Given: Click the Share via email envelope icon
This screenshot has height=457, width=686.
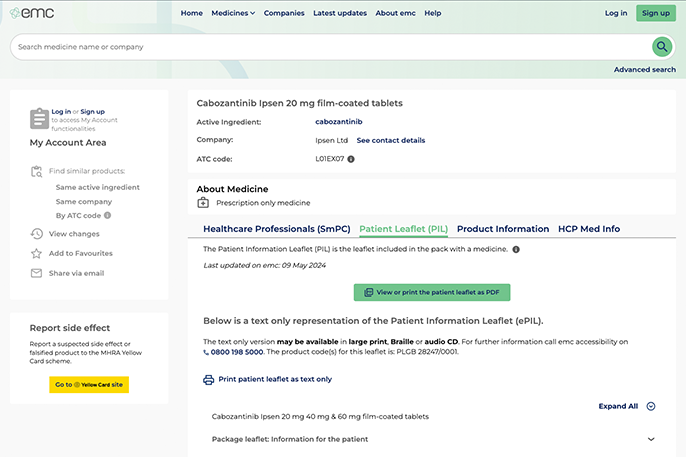Looking at the screenshot, I should (36, 273).
